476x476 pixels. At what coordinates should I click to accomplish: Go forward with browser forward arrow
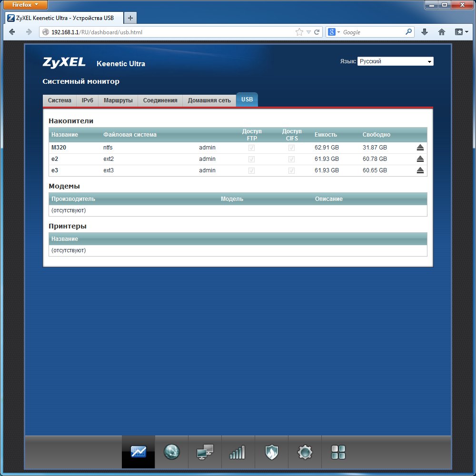click(29, 32)
